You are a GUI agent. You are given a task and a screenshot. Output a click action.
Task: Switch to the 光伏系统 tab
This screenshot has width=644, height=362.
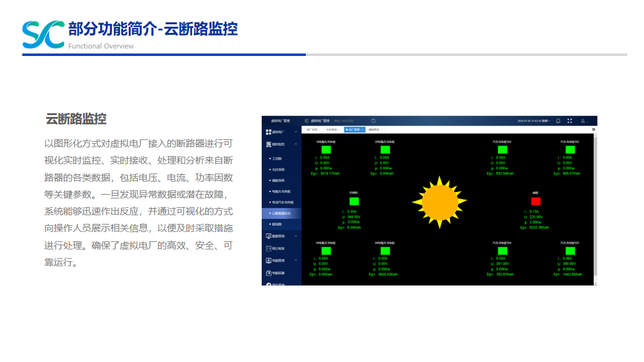click(331, 130)
